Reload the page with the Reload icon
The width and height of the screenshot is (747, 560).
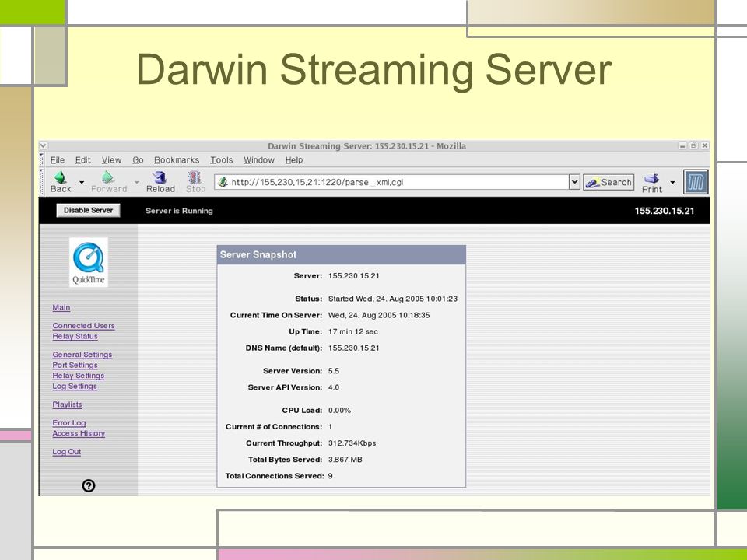[160, 177]
